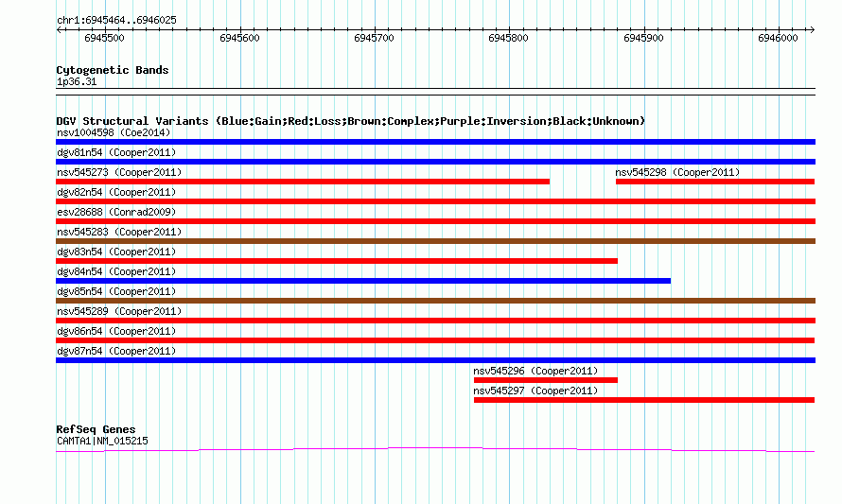
Task: Click the Cytogenetic Bands track title
Action: click(113, 70)
